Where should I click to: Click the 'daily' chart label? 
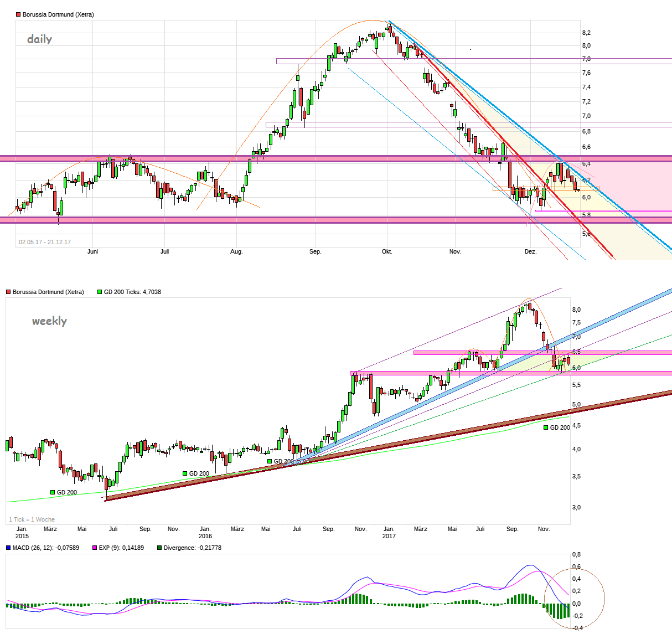click(x=40, y=39)
